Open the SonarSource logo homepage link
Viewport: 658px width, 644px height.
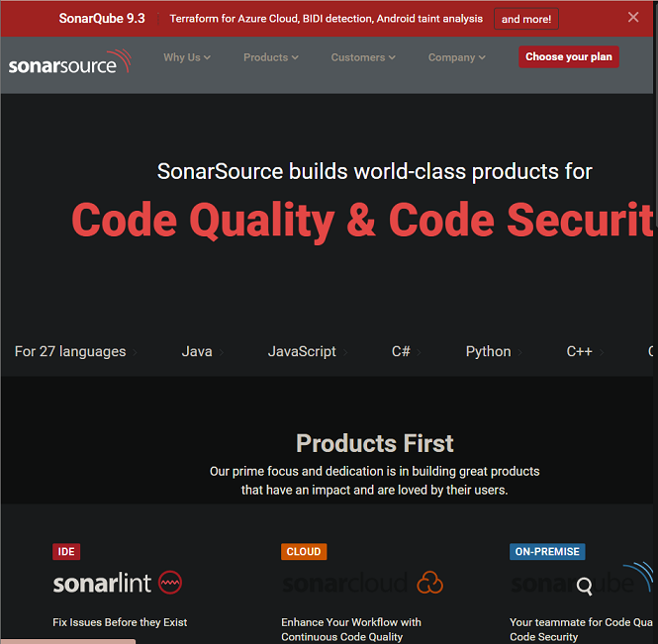tap(69, 62)
